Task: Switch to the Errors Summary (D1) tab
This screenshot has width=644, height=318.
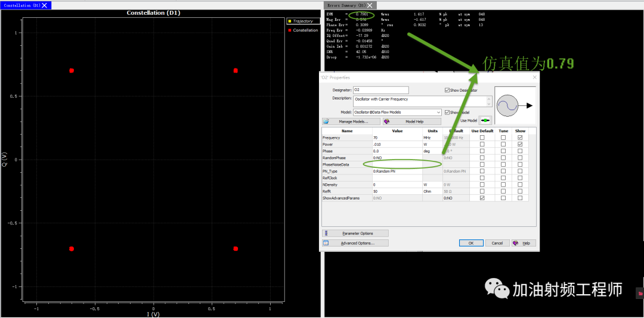Action: [346, 5]
